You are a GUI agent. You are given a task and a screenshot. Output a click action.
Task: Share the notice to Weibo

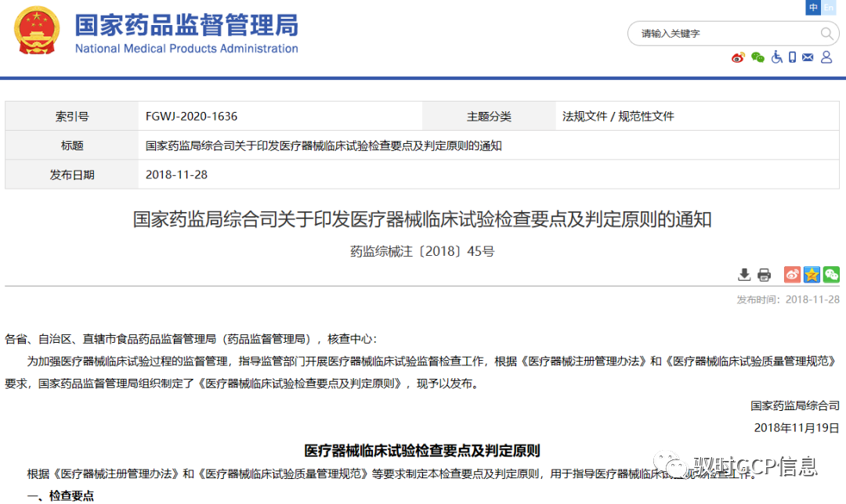pyautogui.click(x=791, y=275)
